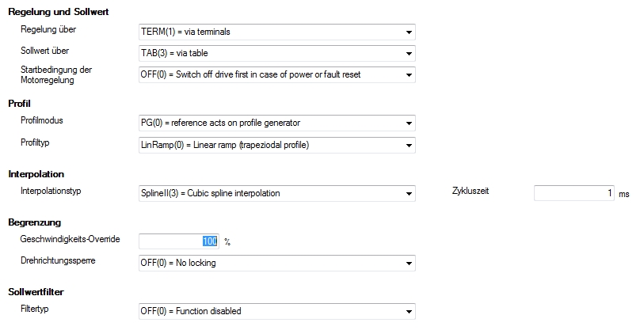The height and width of the screenshot is (334, 644).
Task: Click the Profiltyp label
Action: coord(36,142)
